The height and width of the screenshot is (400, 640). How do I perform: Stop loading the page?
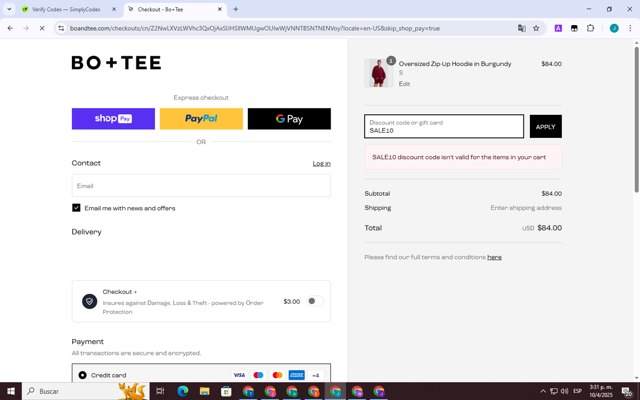click(x=42, y=28)
